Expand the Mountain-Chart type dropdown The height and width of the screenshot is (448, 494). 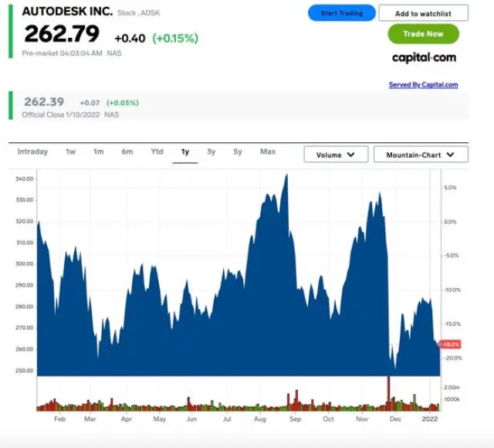(x=421, y=154)
